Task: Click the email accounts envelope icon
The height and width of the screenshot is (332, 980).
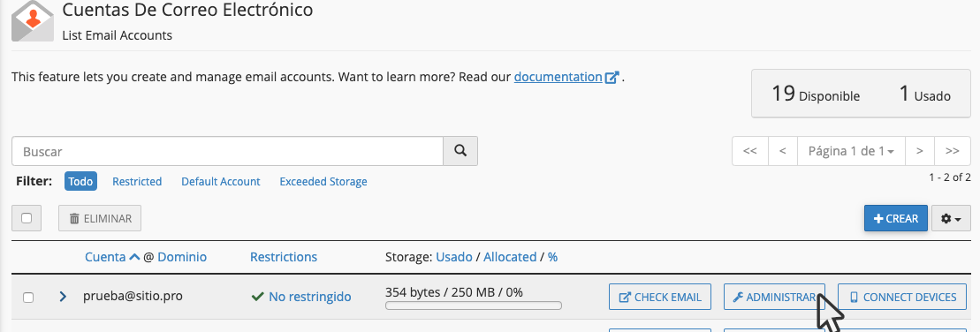Action: point(33,20)
